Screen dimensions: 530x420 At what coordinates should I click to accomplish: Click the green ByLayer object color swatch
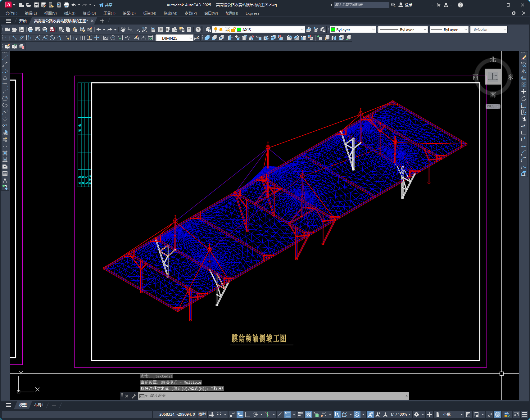[333, 29]
